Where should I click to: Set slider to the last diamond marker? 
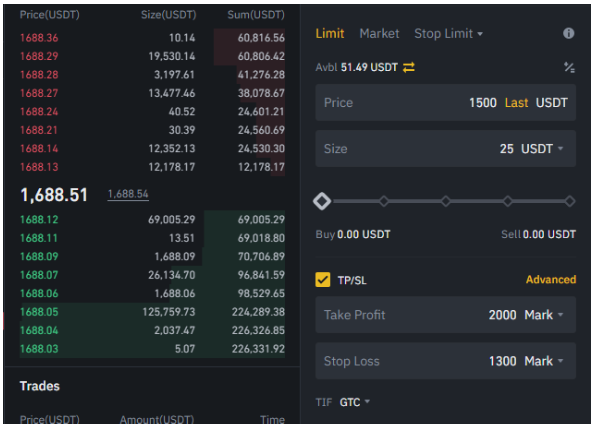click(569, 201)
